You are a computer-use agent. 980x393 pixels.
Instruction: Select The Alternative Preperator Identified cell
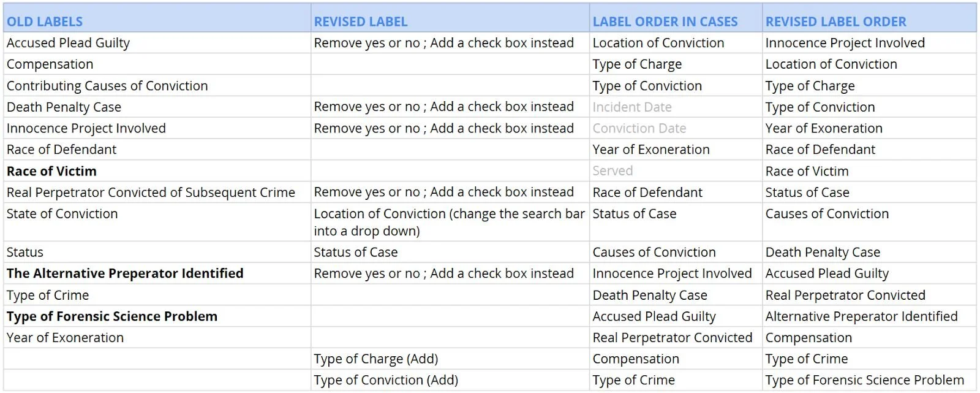pos(157,273)
